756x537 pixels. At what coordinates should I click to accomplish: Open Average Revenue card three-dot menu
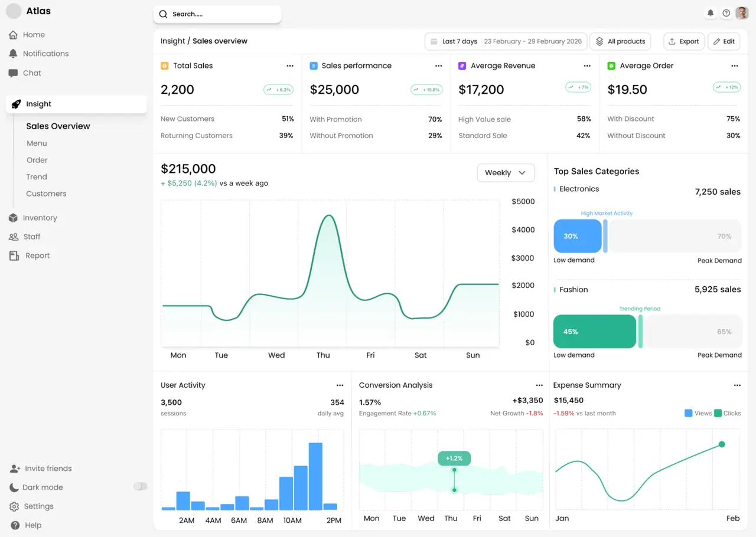point(587,66)
